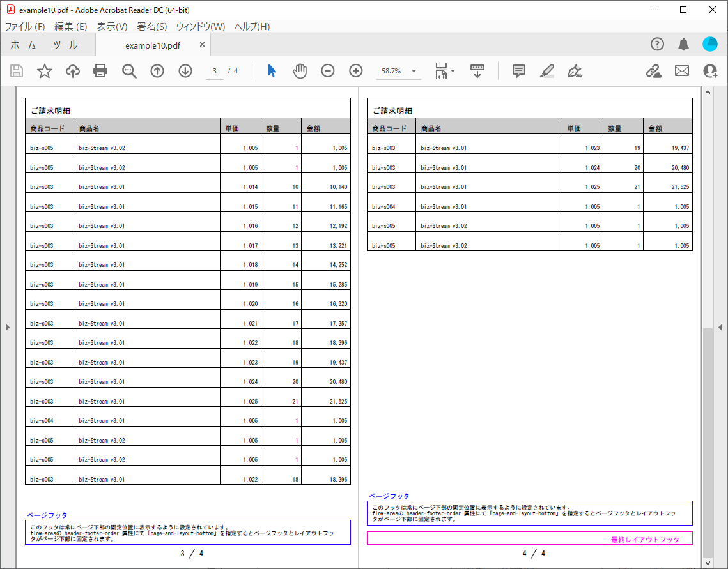This screenshot has width=728, height=569.
Task: Open fit page options arrow
Action: tap(453, 71)
